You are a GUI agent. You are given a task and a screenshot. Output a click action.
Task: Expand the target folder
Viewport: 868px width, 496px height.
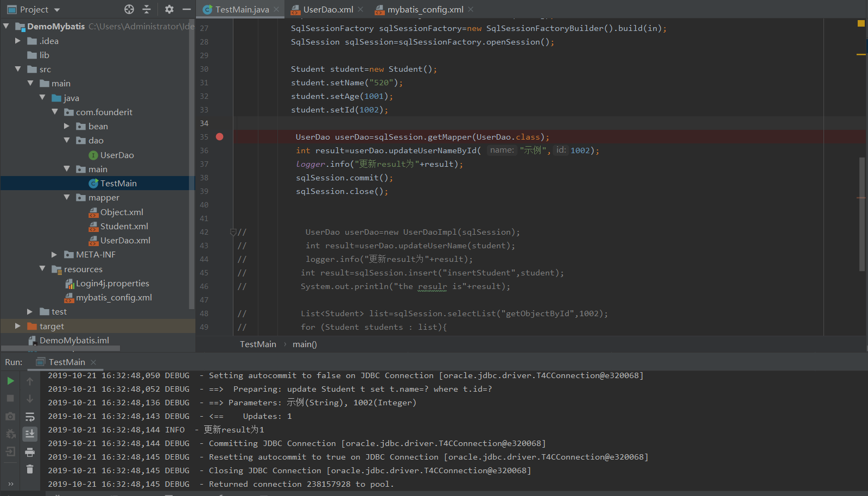pyautogui.click(x=17, y=326)
